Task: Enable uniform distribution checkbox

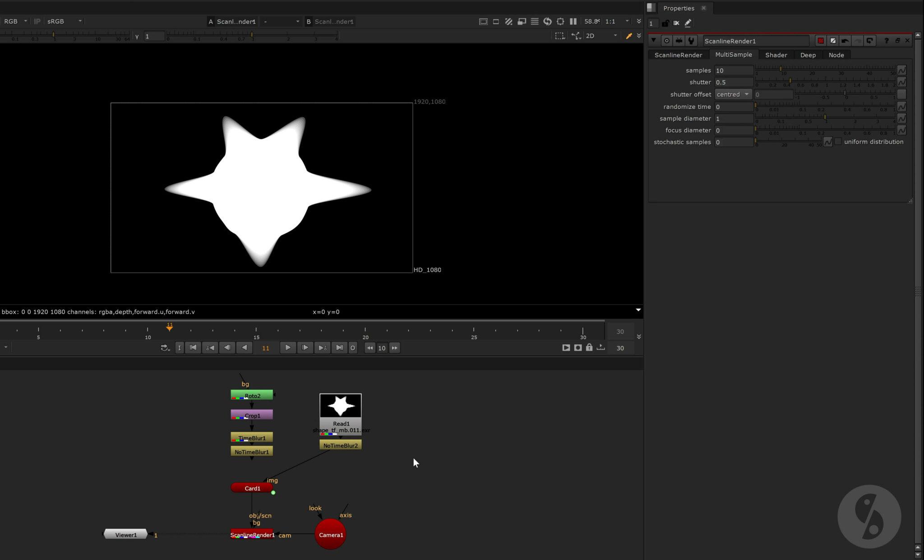Action: pos(838,142)
